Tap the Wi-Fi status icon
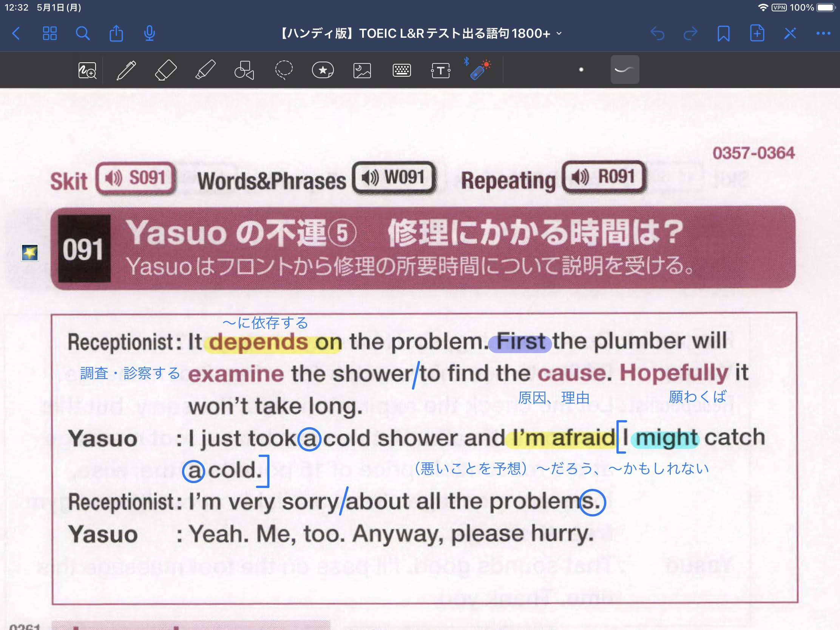Image resolution: width=840 pixels, height=630 pixels. coord(763,8)
